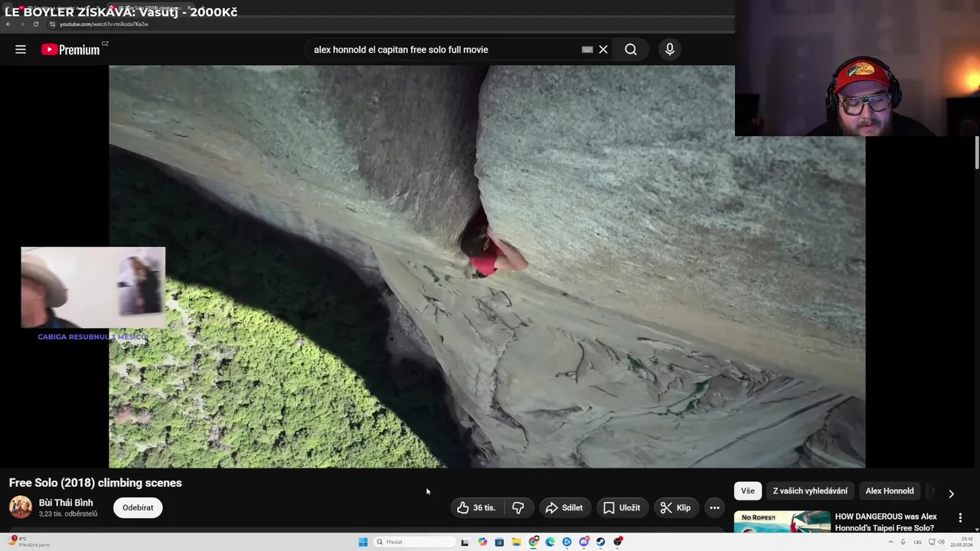Image resolution: width=980 pixels, height=551 pixels.
Task: Open HOW DANGEROUS was Alex Honnold's Taipei video
Action: point(886,522)
